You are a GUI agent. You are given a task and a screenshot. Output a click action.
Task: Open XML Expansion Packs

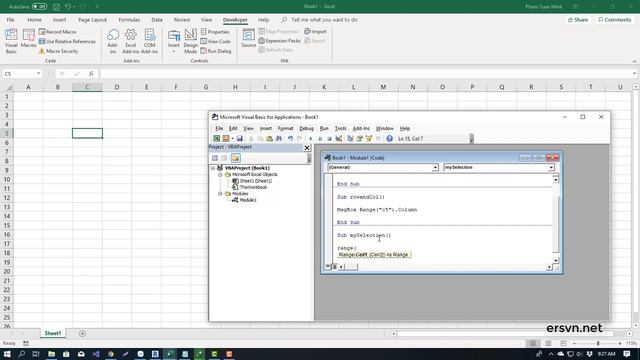[x=280, y=41]
